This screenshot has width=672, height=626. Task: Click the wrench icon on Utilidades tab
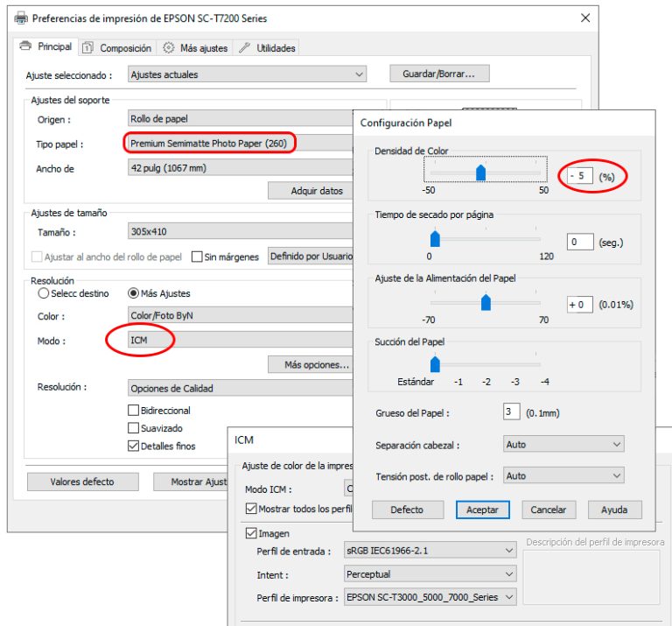[x=245, y=47]
